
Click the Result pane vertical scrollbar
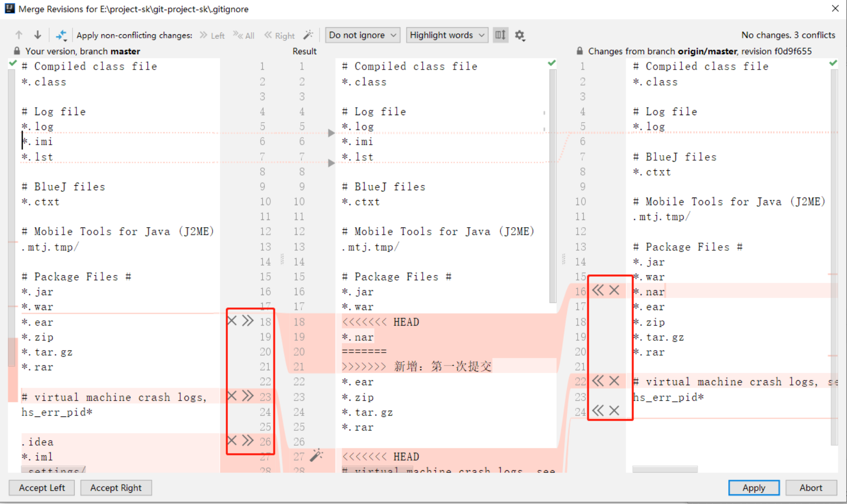553,184
